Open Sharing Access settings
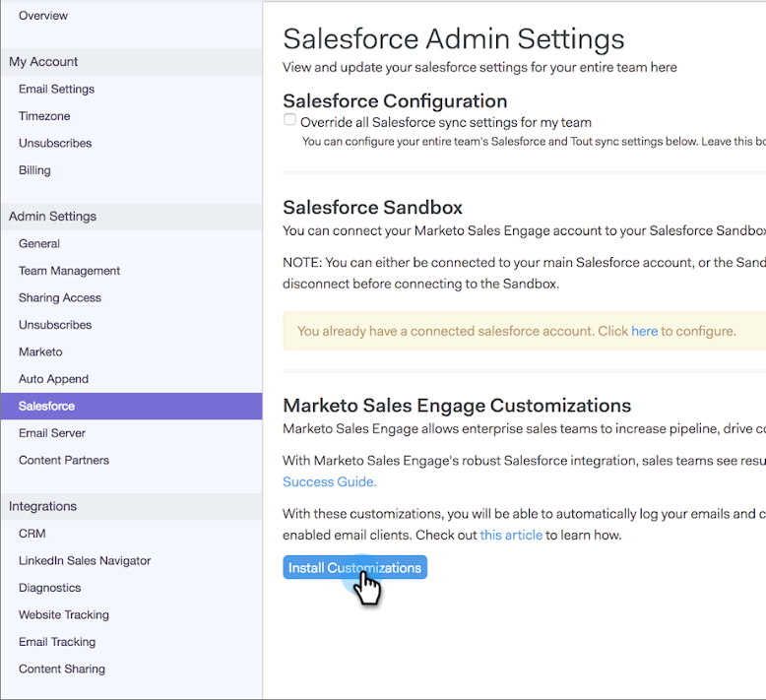 pyautogui.click(x=60, y=297)
